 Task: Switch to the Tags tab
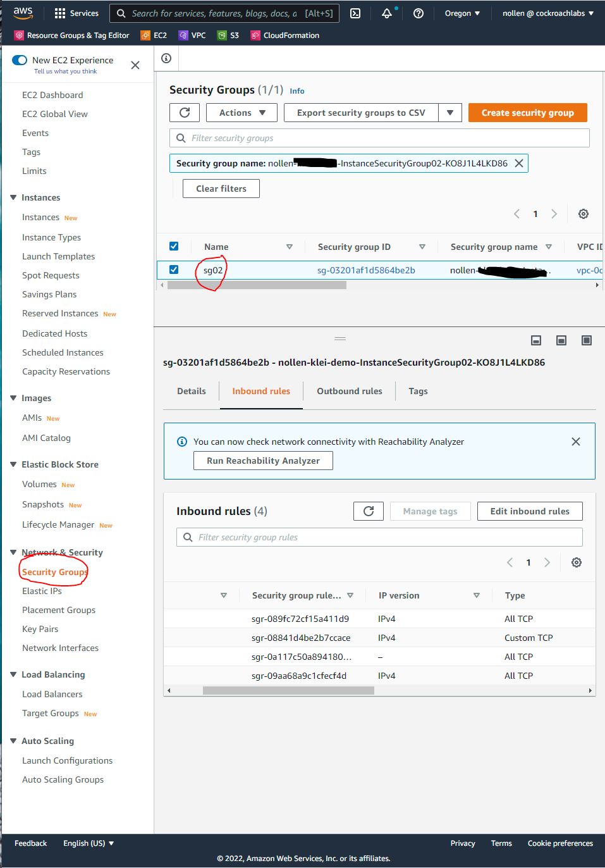(x=418, y=391)
